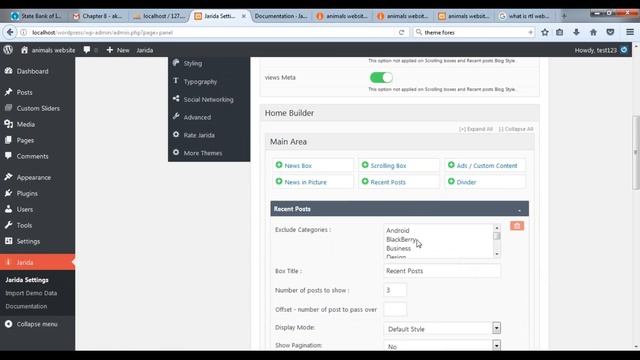Show the bookmarks list clipboard icon
640x360 pixels.
(x=560, y=32)
